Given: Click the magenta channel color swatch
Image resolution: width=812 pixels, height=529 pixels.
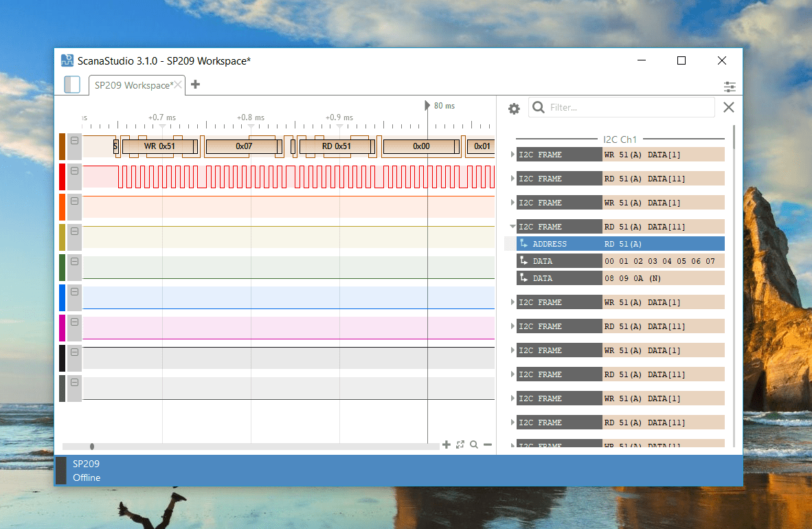Looking at the screenshot, I should pos(62,328).
